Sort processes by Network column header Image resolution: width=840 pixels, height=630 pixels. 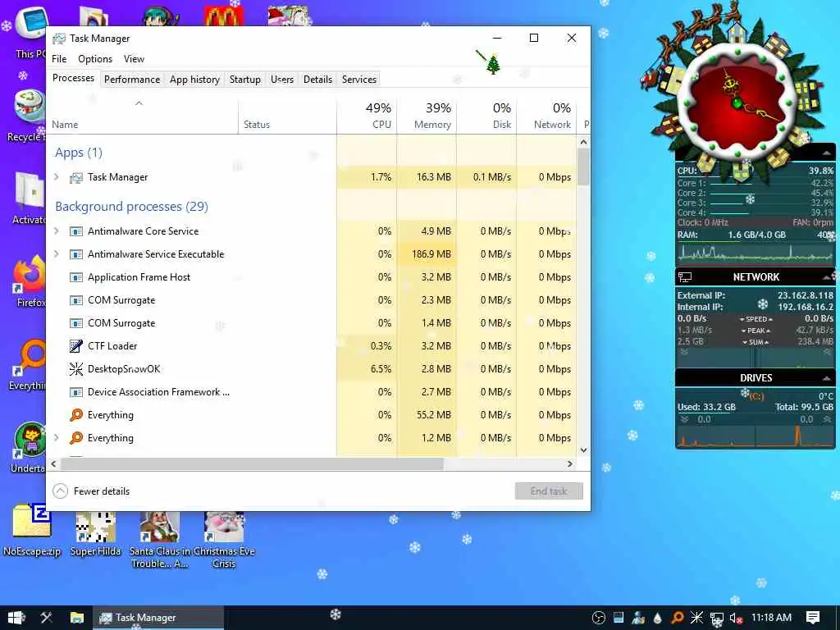pos(546,116)
